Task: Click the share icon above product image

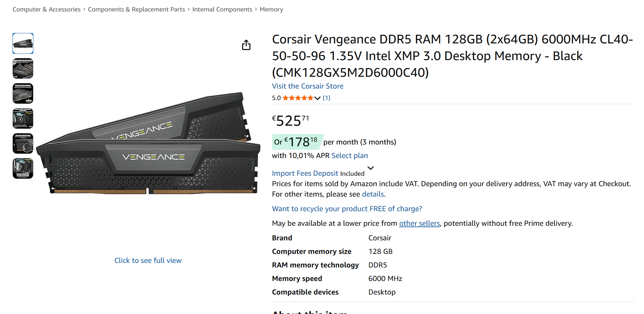Action: coord(246,45)
